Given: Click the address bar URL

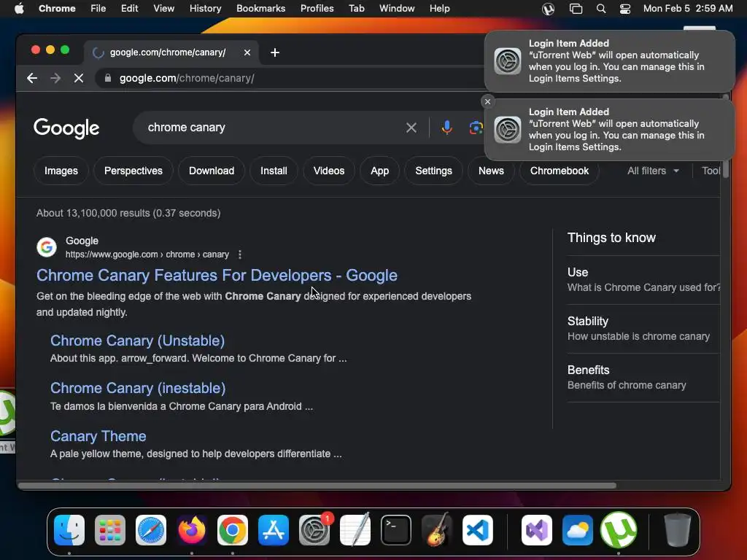Looking at the screenshot, I should click(x=187, y=78).
